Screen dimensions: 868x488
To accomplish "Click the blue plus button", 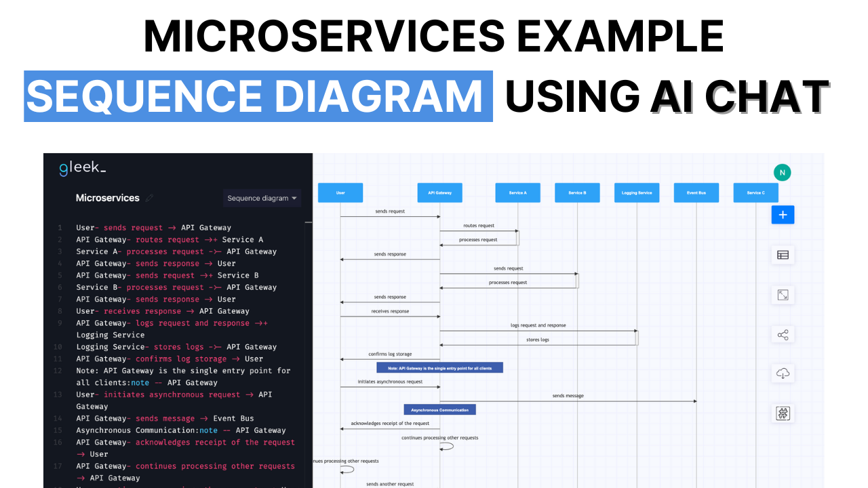I will tap(783, 215).
